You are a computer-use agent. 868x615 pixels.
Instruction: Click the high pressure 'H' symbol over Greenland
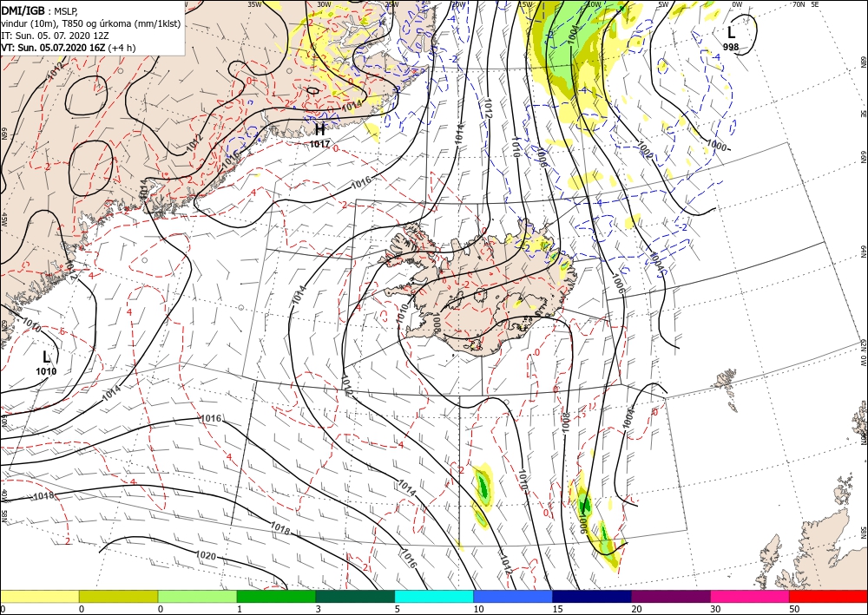(x=319, y=130)
